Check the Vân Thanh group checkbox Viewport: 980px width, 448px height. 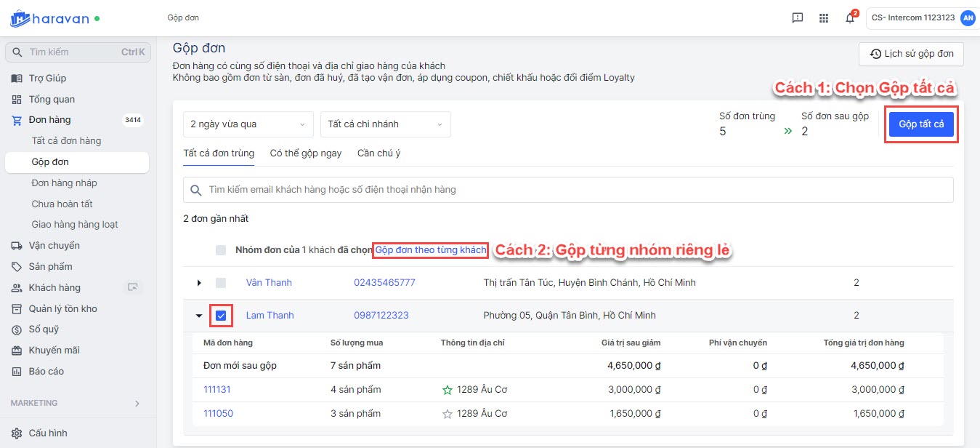(x=221, y=283)
